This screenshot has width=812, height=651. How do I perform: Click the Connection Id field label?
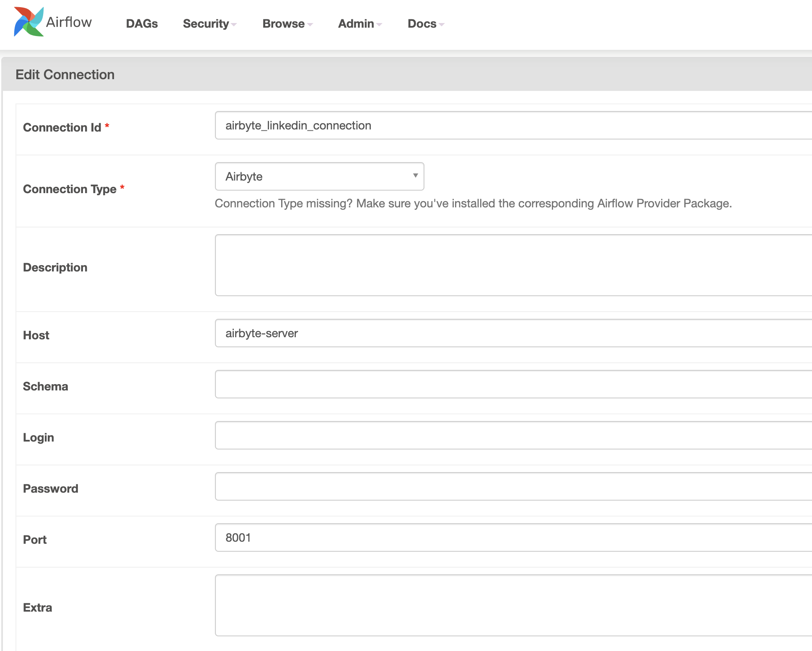(x=62, y=127)
